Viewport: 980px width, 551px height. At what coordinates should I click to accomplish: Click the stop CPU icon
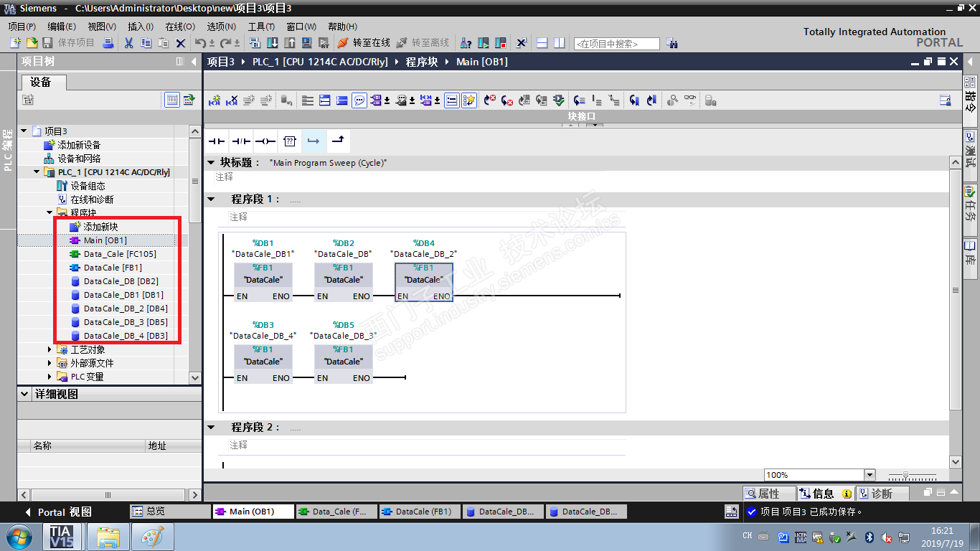coord(501,43)
